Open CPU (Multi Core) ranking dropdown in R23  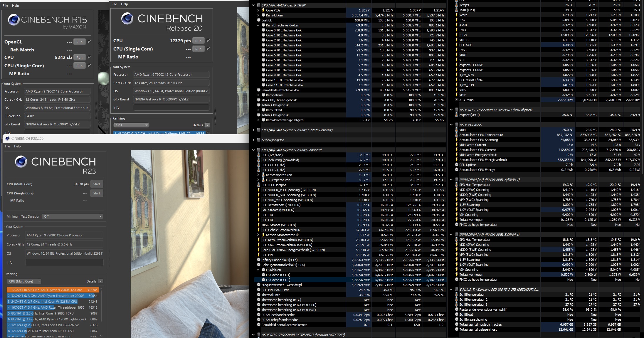tap(24, 281)
